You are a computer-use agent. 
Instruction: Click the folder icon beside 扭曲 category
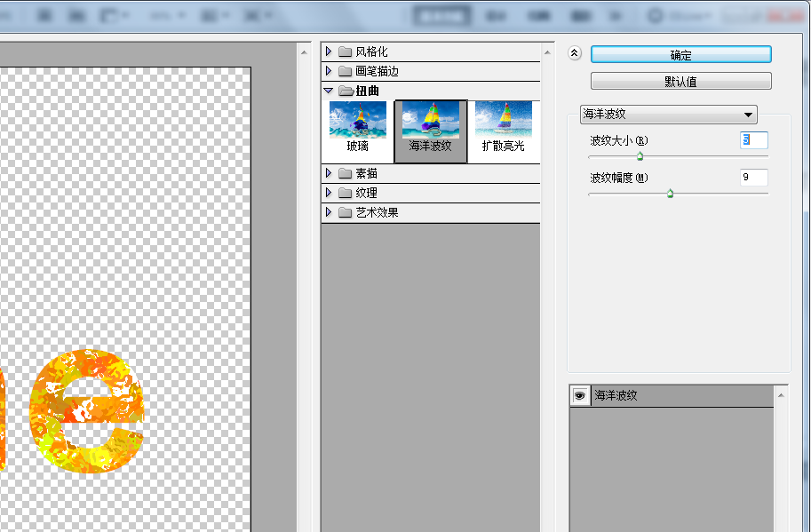click(345, 90)
